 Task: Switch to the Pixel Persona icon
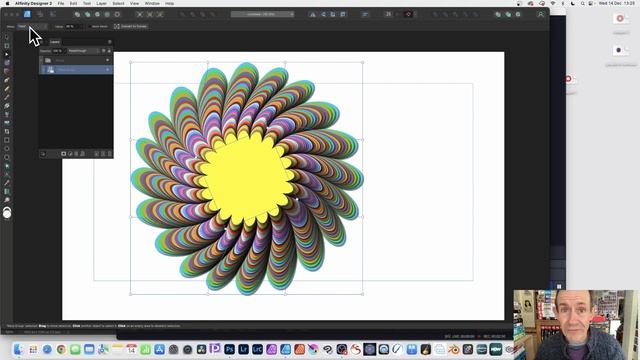click(40, 14)
